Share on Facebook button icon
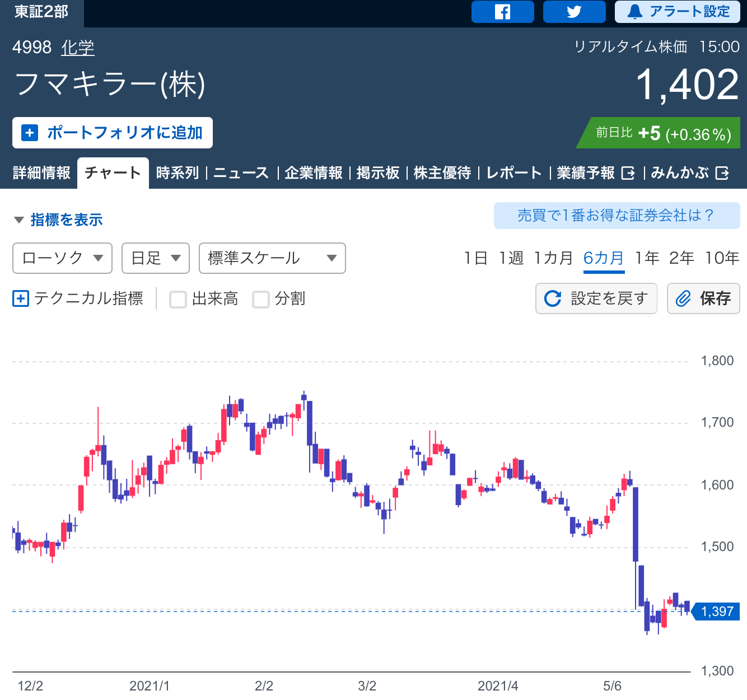The height and width of the screenshot is (700, 747). 502,12
